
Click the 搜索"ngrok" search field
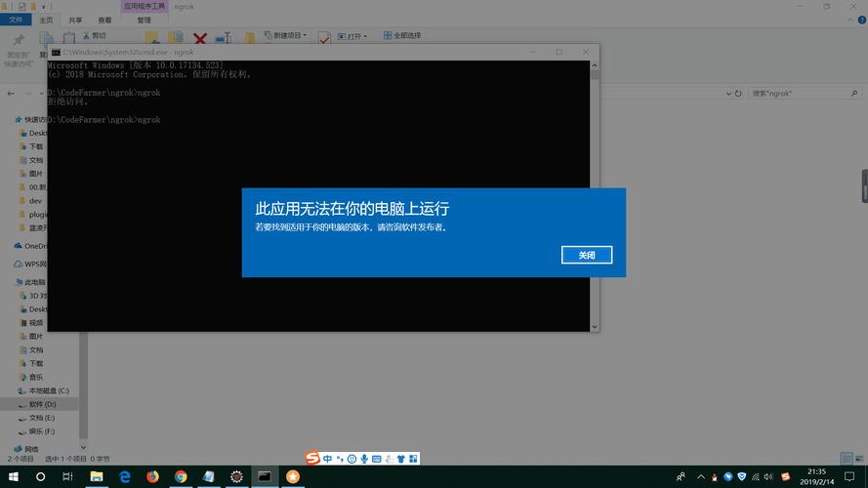coord(806,94)
